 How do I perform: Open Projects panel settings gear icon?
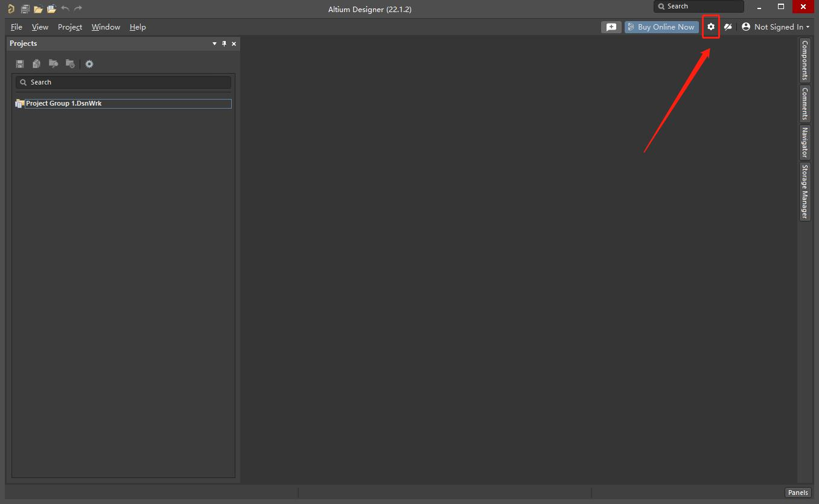point(89,64)
